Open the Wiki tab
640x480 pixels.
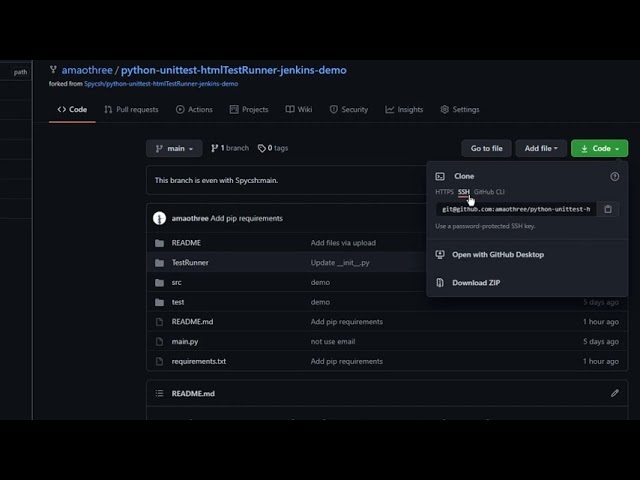(299, 109)
